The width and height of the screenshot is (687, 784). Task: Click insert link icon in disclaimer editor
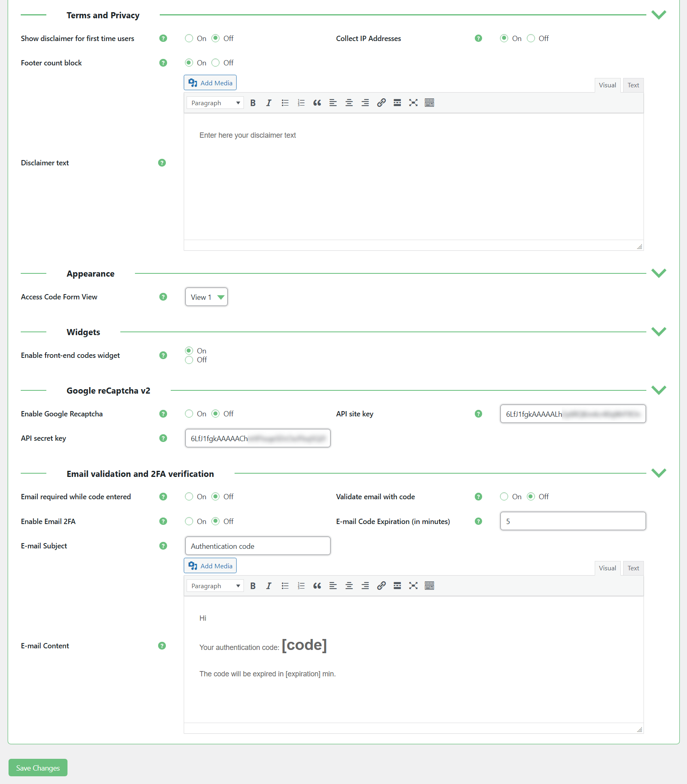pos(381,103)
